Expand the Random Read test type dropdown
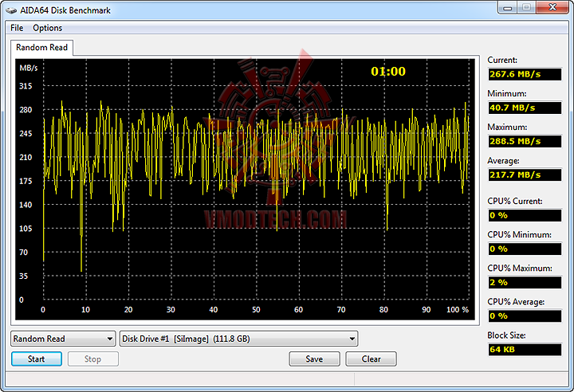 tap(63, 339)
